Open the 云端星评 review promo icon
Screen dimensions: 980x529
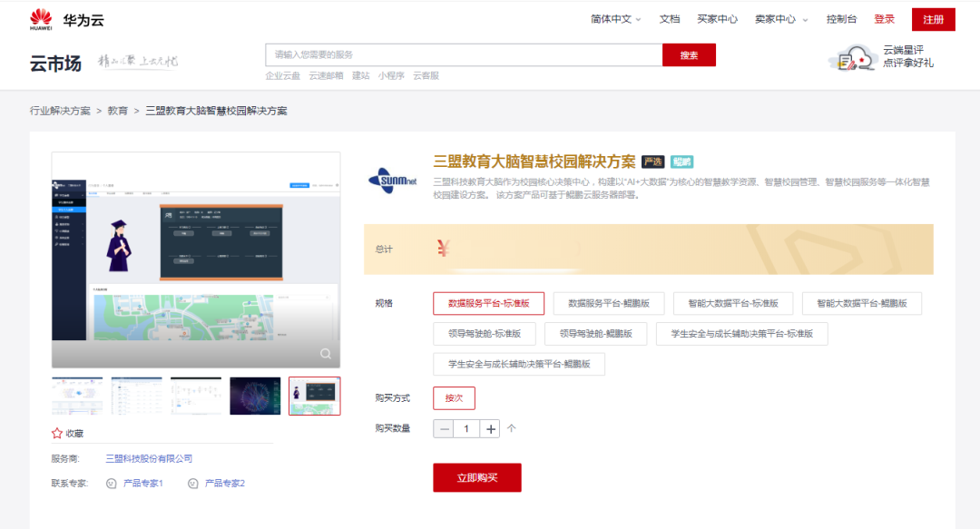(x=850, y=59)
